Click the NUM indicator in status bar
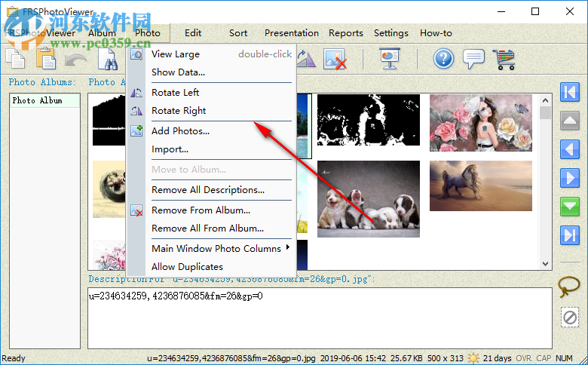588x365 pixels. [x=564, y=358]
